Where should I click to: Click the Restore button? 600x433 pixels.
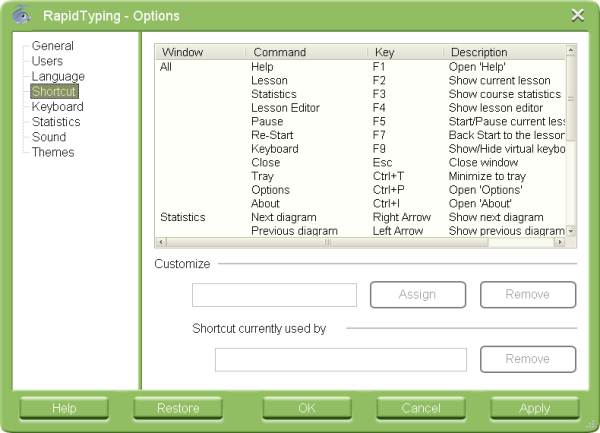178,408
